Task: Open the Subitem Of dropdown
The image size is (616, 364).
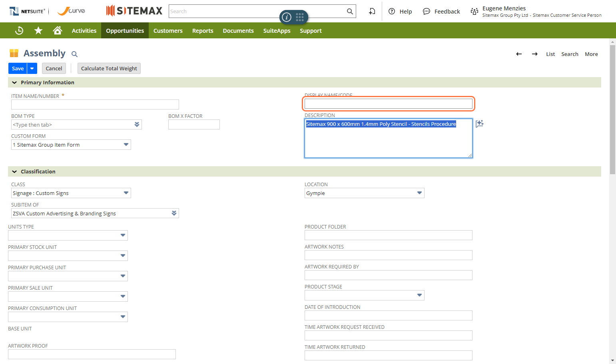Action: tap(174, 213)
